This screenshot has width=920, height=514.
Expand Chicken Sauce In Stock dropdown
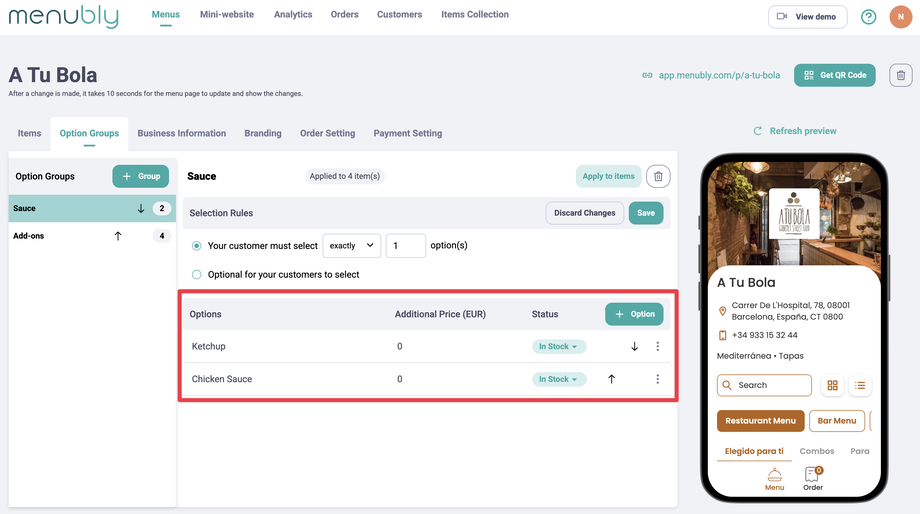[x=559, y=380]
